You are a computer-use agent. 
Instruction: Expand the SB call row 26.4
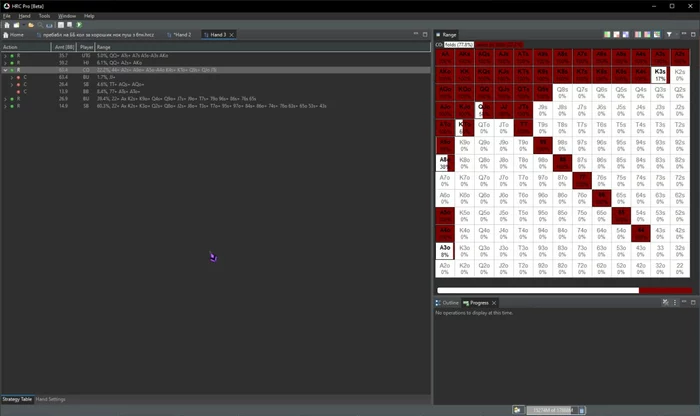(x=12, y=84)
